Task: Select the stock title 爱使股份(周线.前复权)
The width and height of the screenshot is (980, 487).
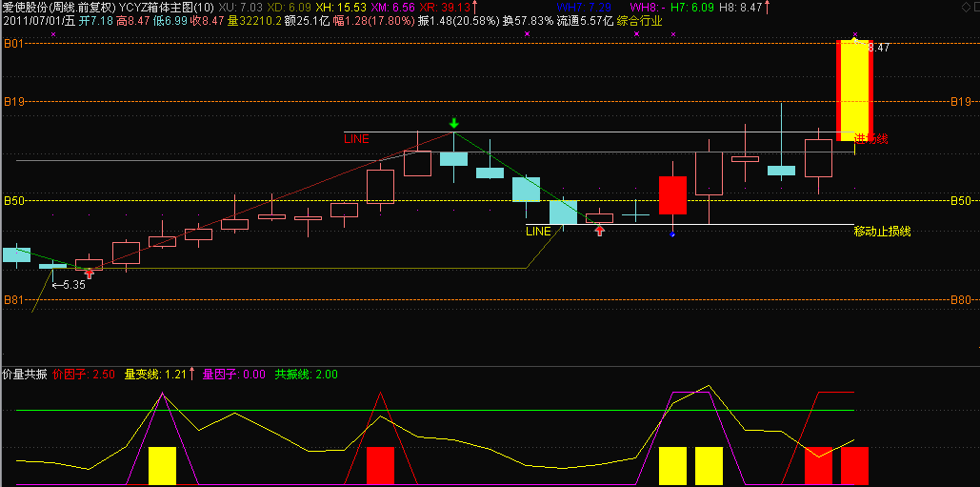Action: (59, 8)
